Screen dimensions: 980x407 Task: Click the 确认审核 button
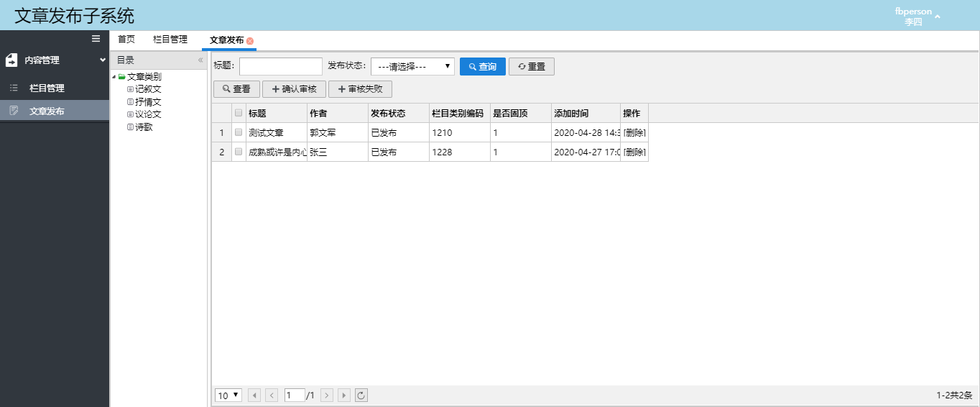coord(294,89)
